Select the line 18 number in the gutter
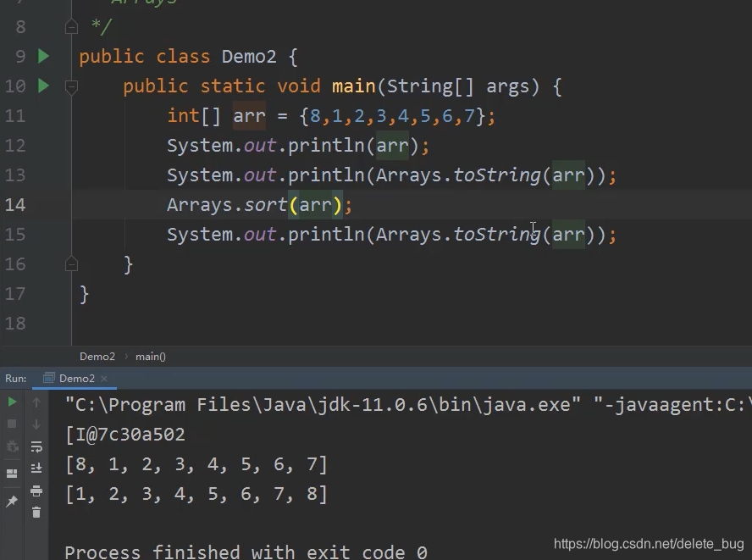 pyautogui.click(x=15, y=324)
